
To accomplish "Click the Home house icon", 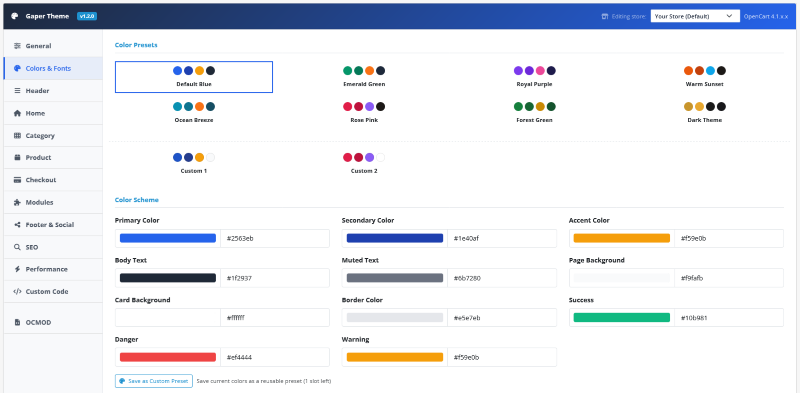I will pos(17,113).
